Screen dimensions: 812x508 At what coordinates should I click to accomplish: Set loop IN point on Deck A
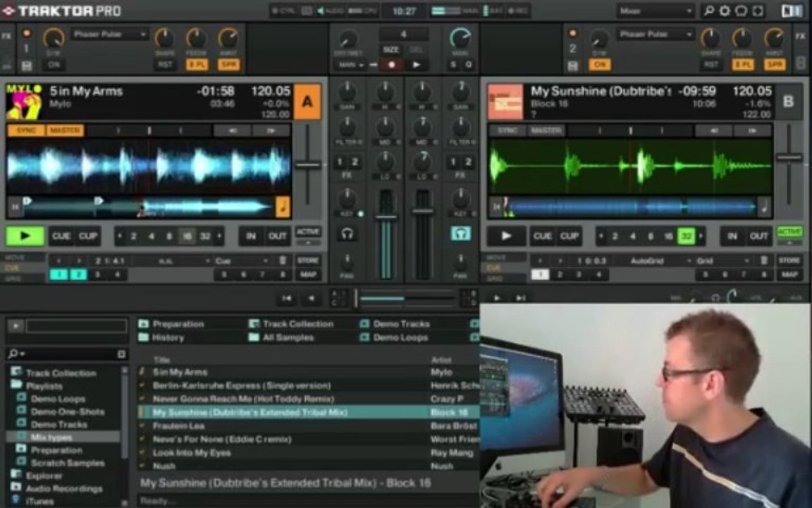click(x=251, y=236)
